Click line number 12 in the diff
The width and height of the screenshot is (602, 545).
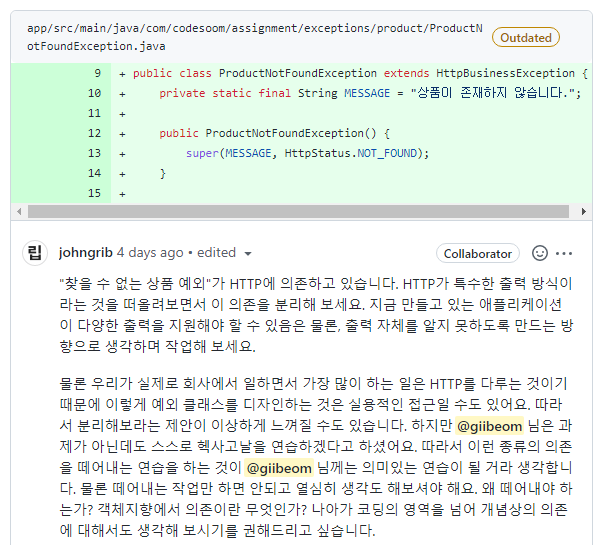[x=94, y=133]
